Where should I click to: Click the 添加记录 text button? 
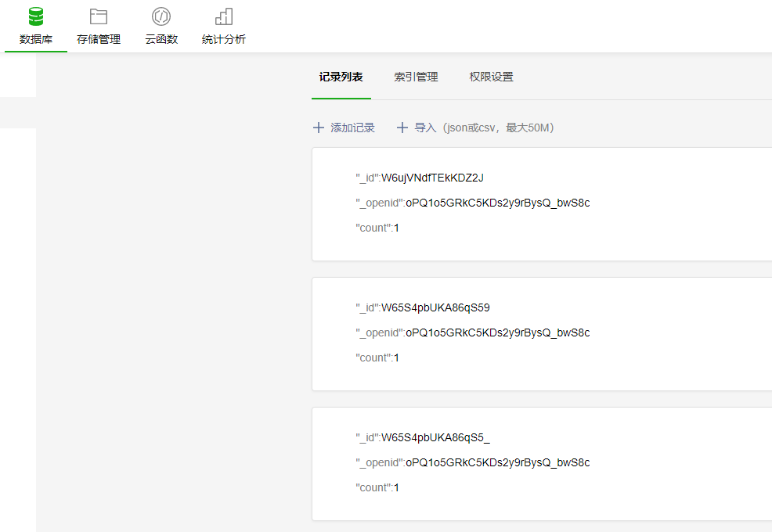[352, 128]
